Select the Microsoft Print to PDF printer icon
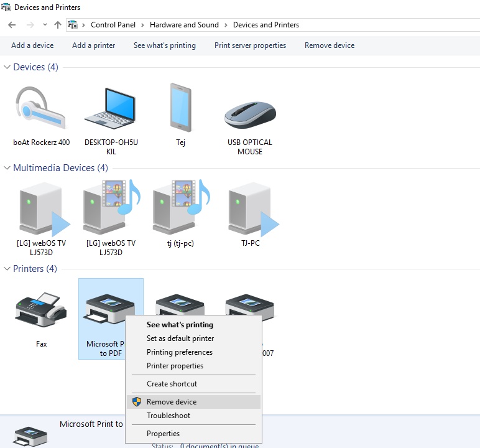The height and width of the screenshot is (448, 480). point(110,309)
